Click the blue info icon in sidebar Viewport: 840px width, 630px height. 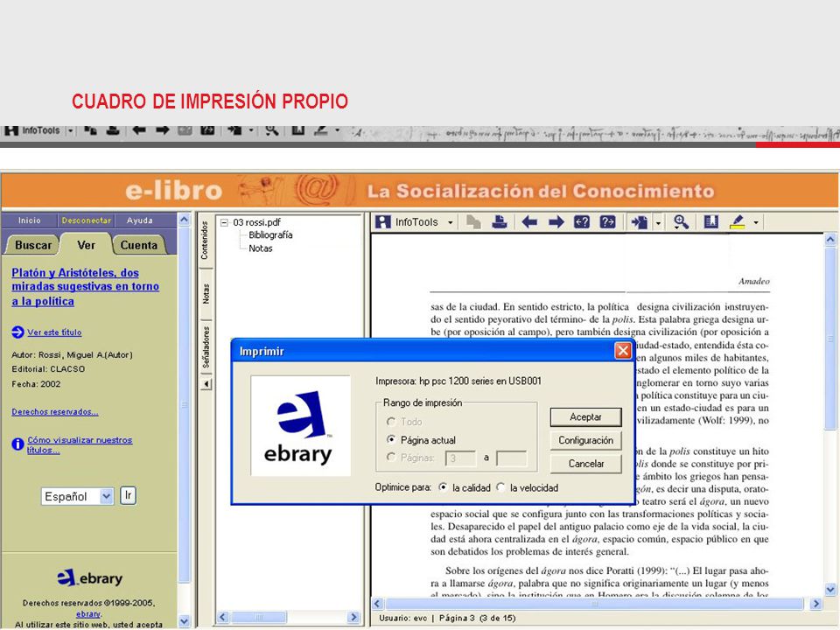[x=17, y=444]
